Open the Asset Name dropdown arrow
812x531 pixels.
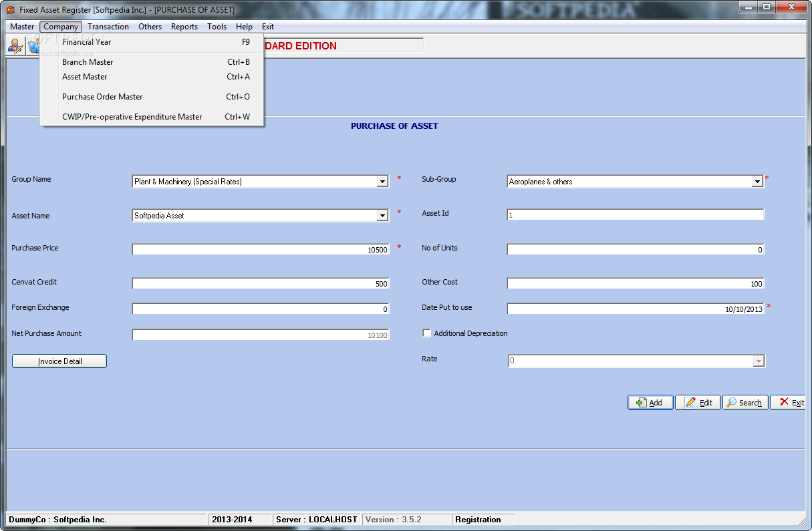pos(382,216)
